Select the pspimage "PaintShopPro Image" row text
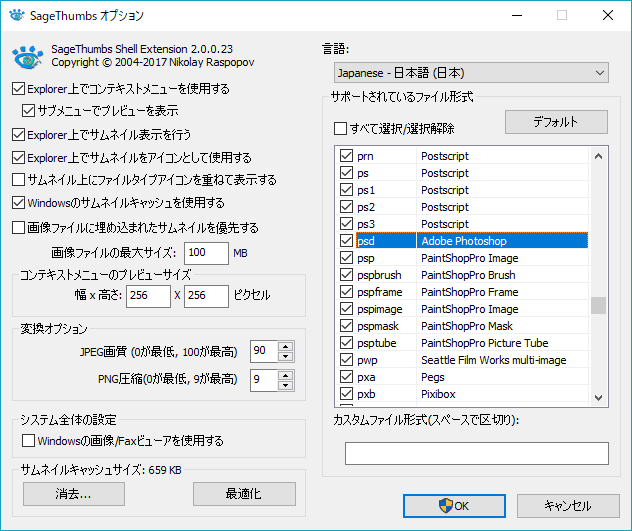This screenshot has height=531, width=632. tap(470, 309)
